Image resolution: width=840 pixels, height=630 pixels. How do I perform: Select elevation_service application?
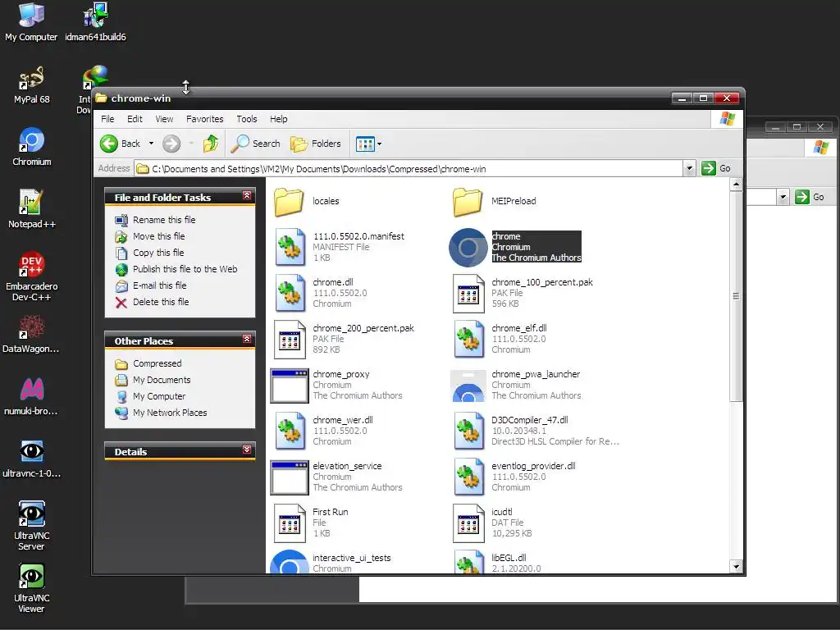pyautogui.click(x=336, y=477)
